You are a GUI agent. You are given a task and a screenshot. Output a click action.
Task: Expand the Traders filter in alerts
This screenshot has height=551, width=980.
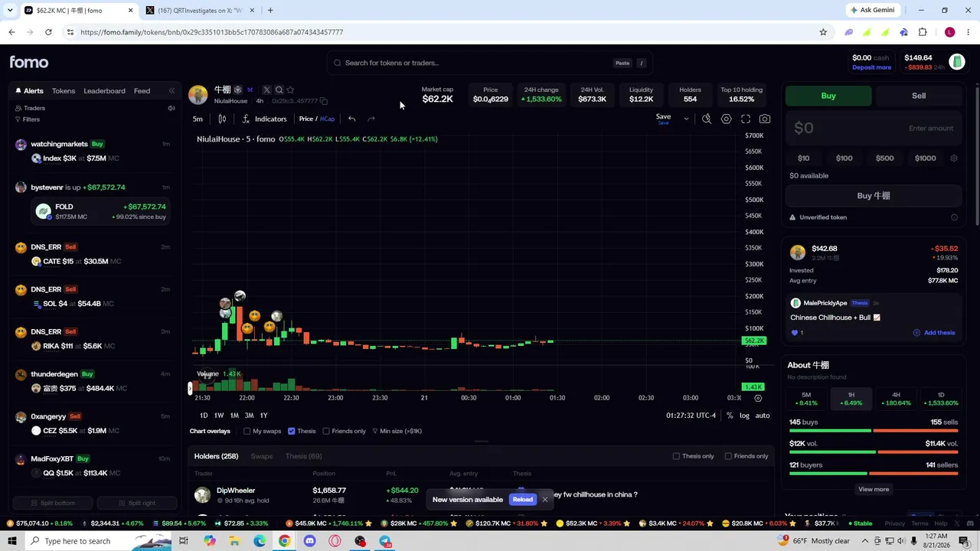point(31,109)
